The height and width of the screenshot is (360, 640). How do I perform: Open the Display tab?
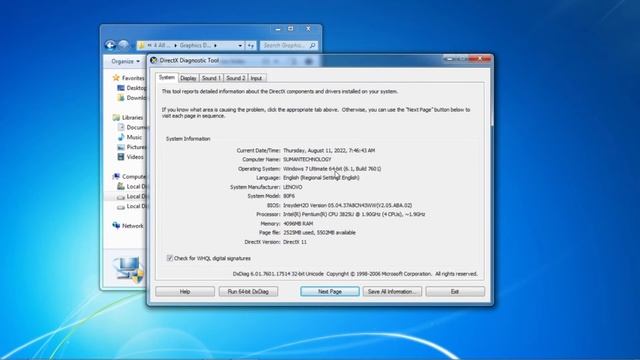tap(188, 78)
